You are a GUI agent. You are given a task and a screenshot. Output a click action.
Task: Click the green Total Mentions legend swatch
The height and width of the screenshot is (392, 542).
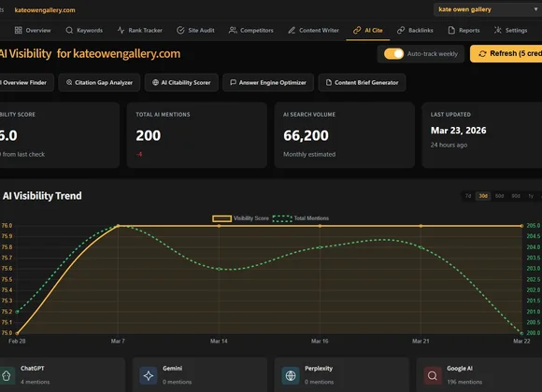282,218
